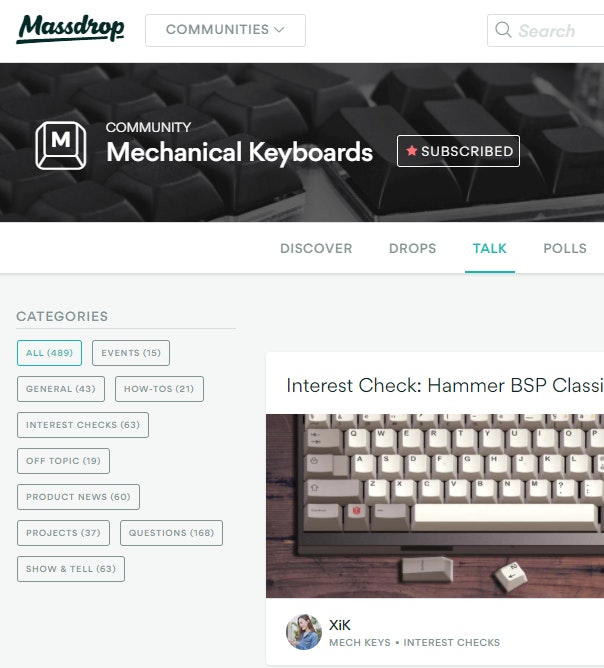Expand Communities menu via the chevron arrow
This screenshot has width=604, height=668.
pos(279,29)
